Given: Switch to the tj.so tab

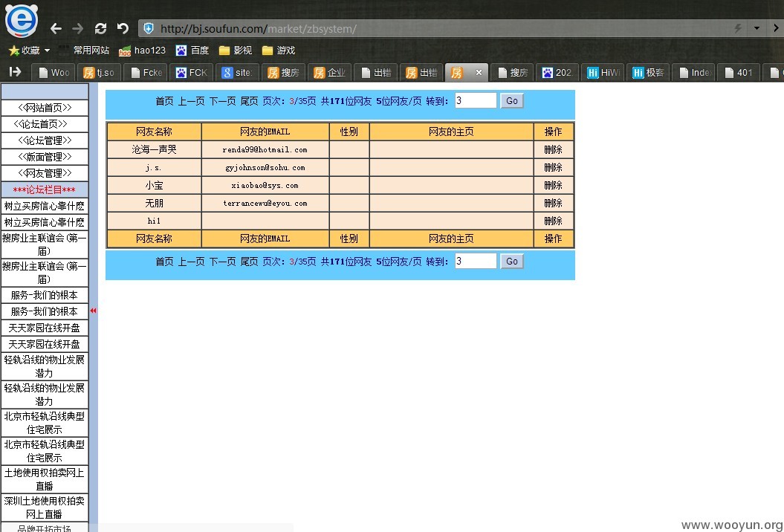Looking at the screenshot, I should 99,73.
